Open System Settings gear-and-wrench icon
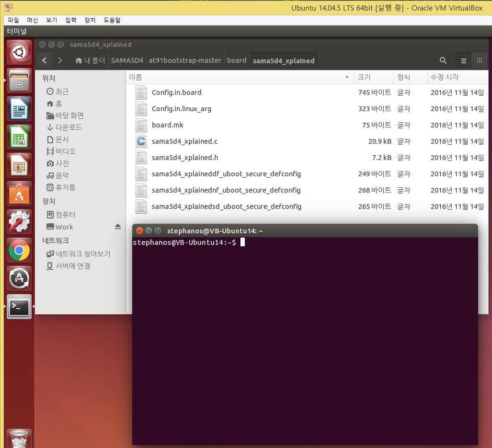The height and width of the screenshot is (448, 492). (x=19, y=222)
